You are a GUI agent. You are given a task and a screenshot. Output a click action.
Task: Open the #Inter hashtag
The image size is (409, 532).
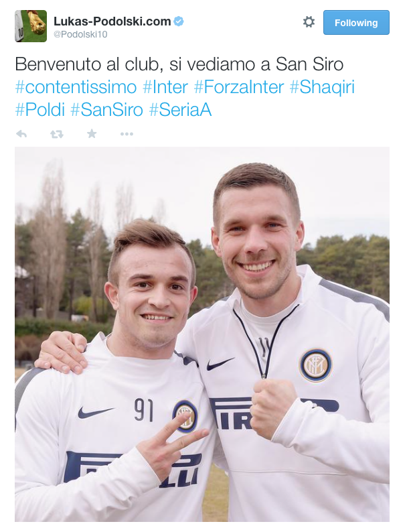coord(165,87)
